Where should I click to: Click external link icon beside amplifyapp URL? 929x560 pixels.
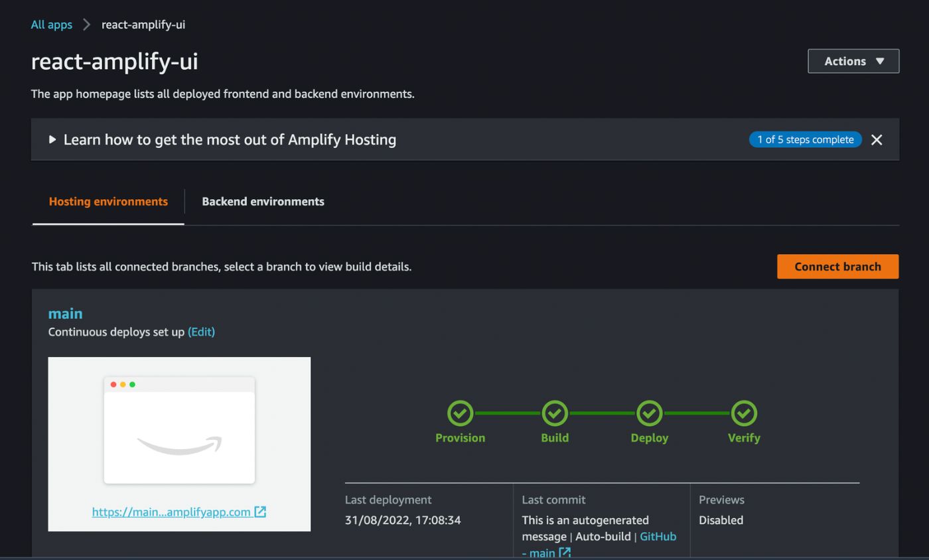pos(260,512)
